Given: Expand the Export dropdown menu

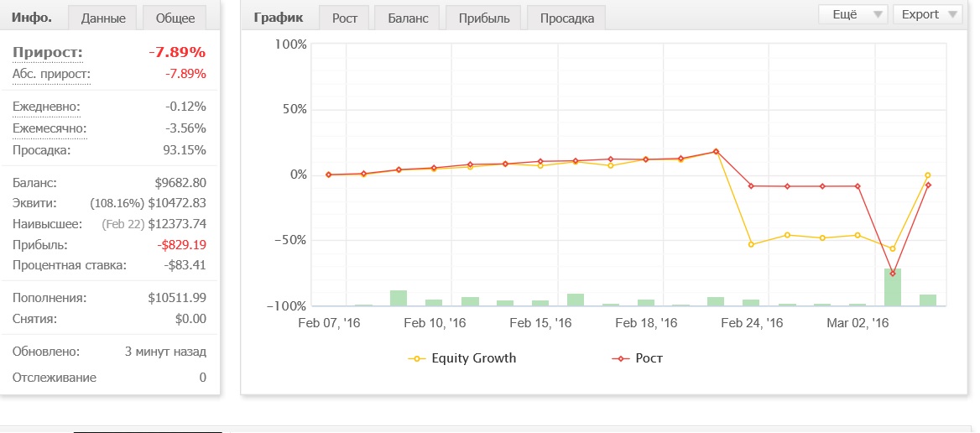Looking at the screenshot, I should coord(928,14).
